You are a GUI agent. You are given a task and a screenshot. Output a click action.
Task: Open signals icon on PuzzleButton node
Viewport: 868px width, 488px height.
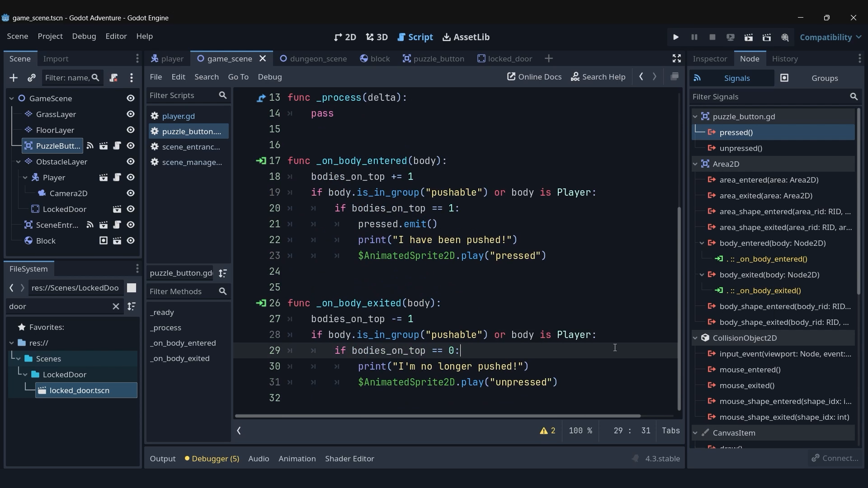click(x=90, y=145)
